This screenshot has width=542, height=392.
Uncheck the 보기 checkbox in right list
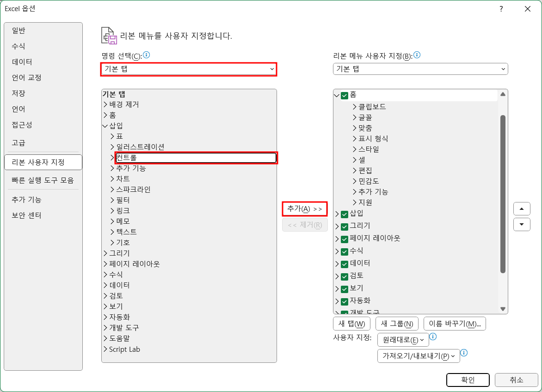(x=344, y=289)
